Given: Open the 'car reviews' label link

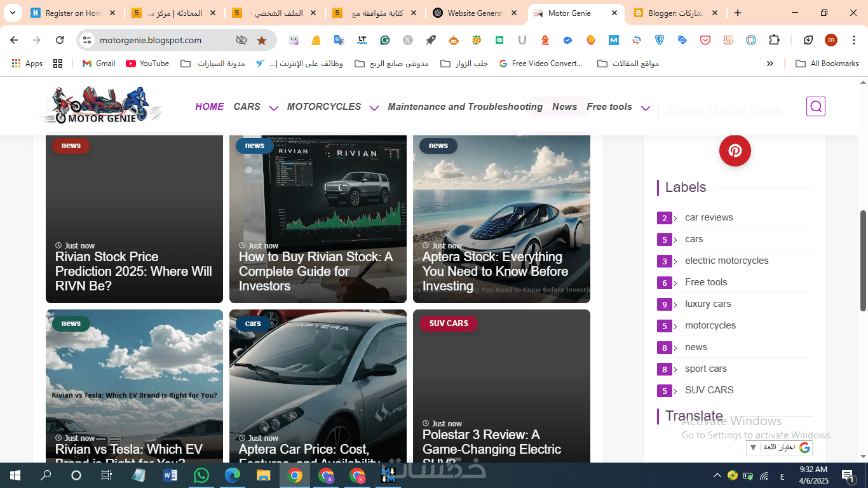Looking at the screenshot, I should click(x=709, y=217).
